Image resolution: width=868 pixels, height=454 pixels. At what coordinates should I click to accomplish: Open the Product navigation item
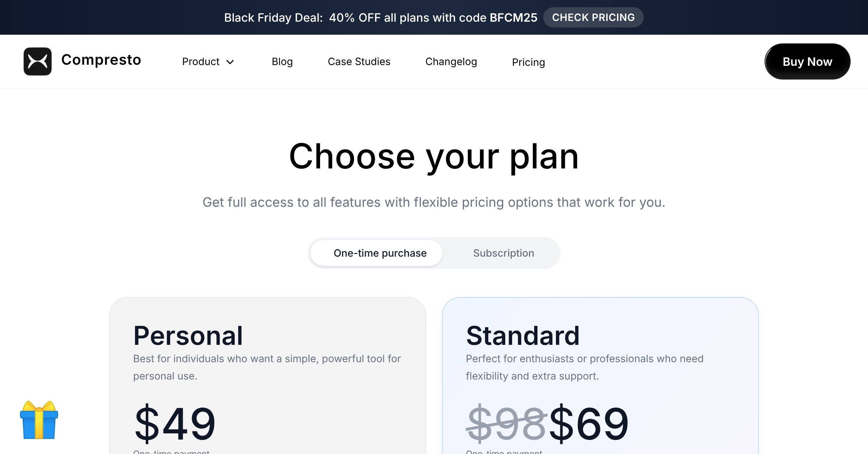tap(201, 62)
